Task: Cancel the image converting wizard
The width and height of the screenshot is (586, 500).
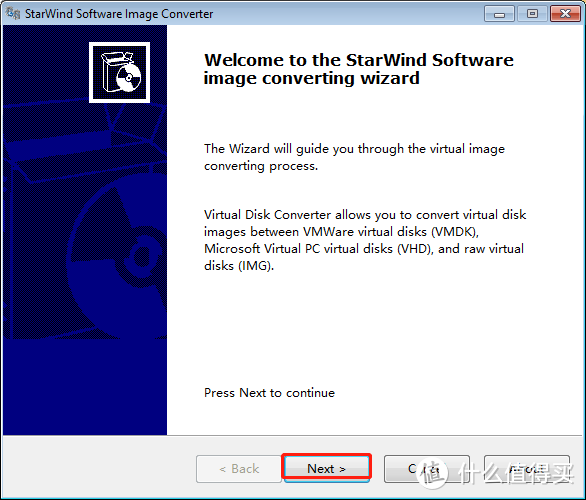Action: click(426, 468)
